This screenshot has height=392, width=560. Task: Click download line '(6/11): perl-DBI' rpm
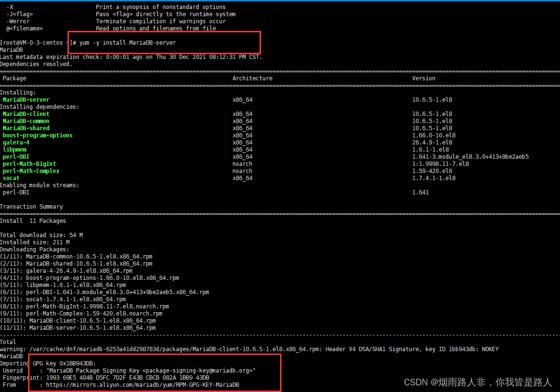pyautogui.click(x=104, y=292)
